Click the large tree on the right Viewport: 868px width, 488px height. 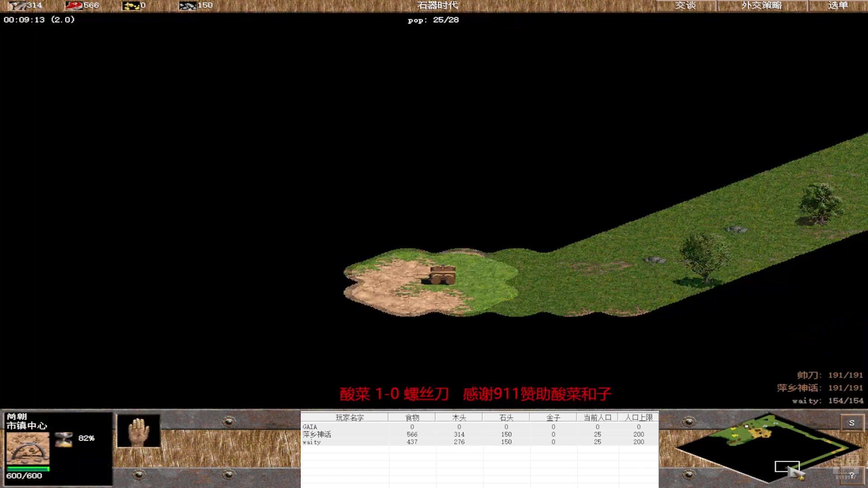pos(820,204)
